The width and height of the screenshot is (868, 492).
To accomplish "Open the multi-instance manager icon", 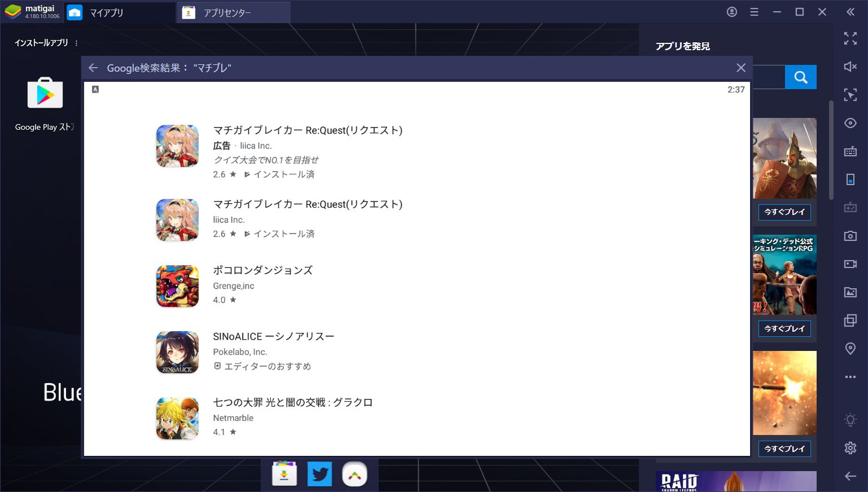I will (851, 320).
